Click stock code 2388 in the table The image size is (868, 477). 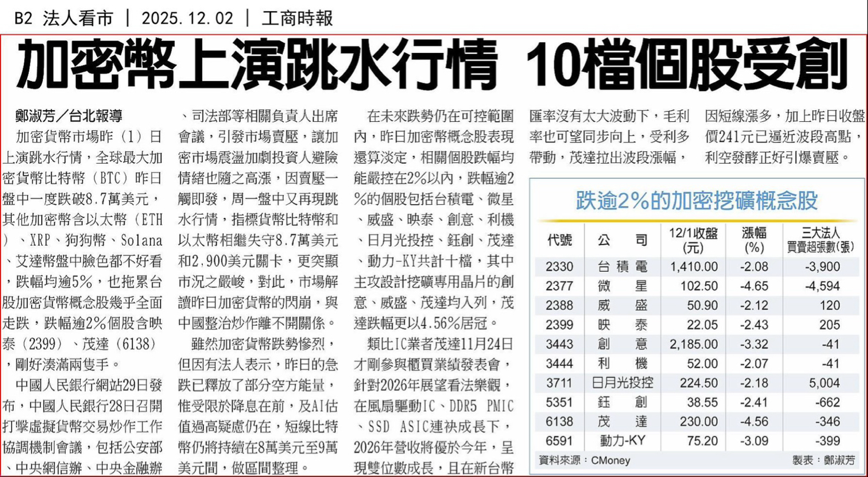559,305
